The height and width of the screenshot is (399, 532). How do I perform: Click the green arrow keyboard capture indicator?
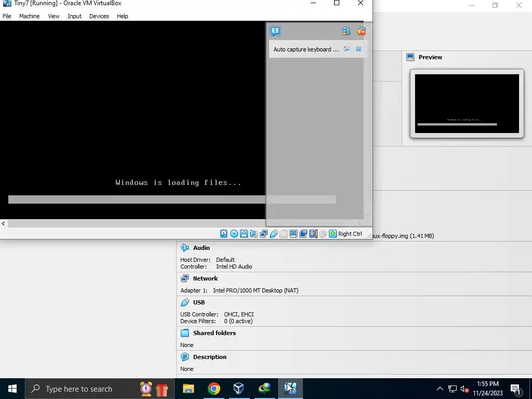[x=333, y=233]
